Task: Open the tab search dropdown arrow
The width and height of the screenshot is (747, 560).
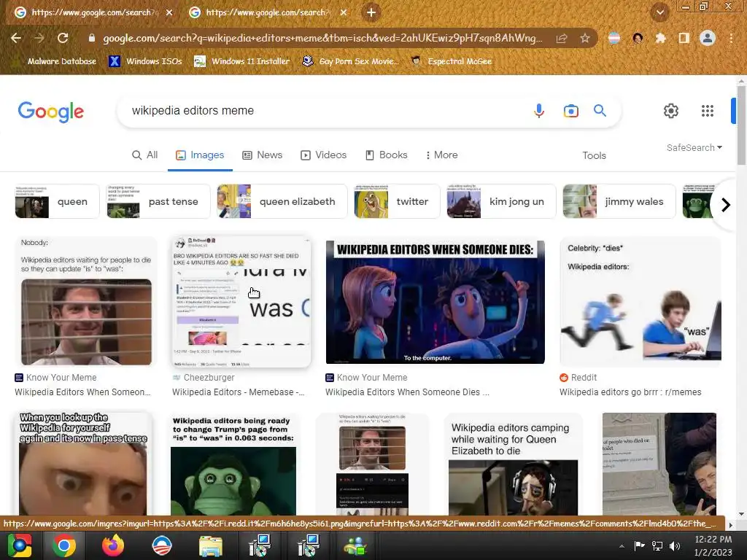Action: point(660,12)
